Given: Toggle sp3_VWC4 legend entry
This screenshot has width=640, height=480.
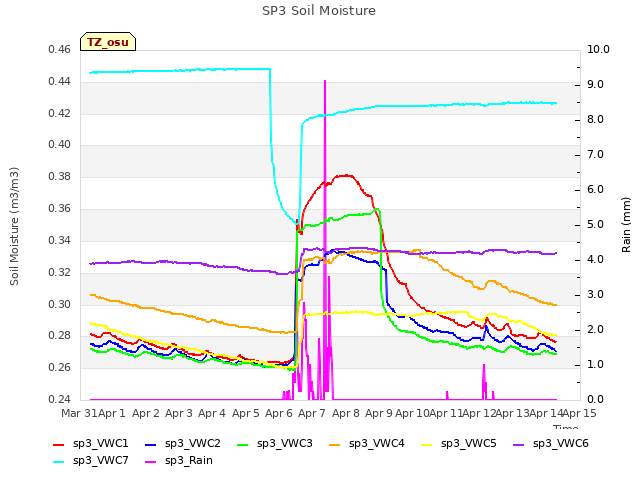Looking at the screenshot, I should (x=367, y=444).
